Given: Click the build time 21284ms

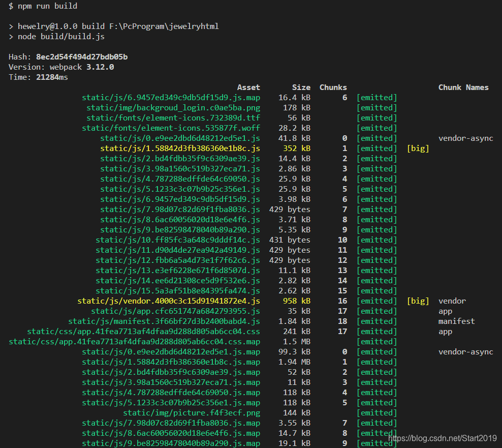Looking at the screenshot, I should (x=52, y=77).
